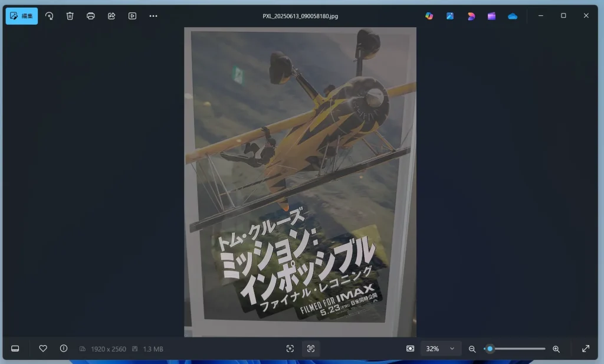Click the visual search icon with the centre dot
The width and height of the screenshot is (604, 364).
(x=290, y=349)
